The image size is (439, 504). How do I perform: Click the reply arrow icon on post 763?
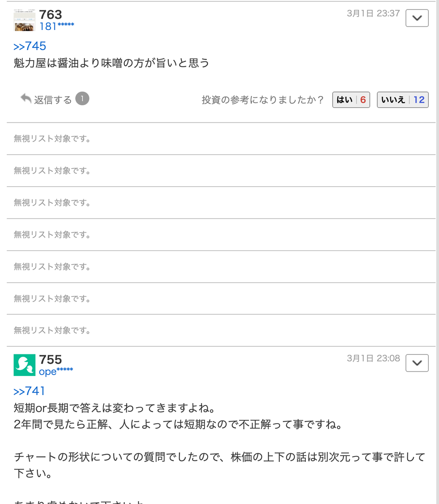coord(26,98)
